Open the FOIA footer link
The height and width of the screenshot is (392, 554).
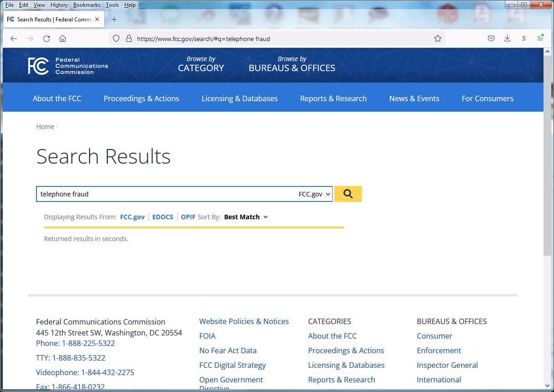(x=207, y=336)
